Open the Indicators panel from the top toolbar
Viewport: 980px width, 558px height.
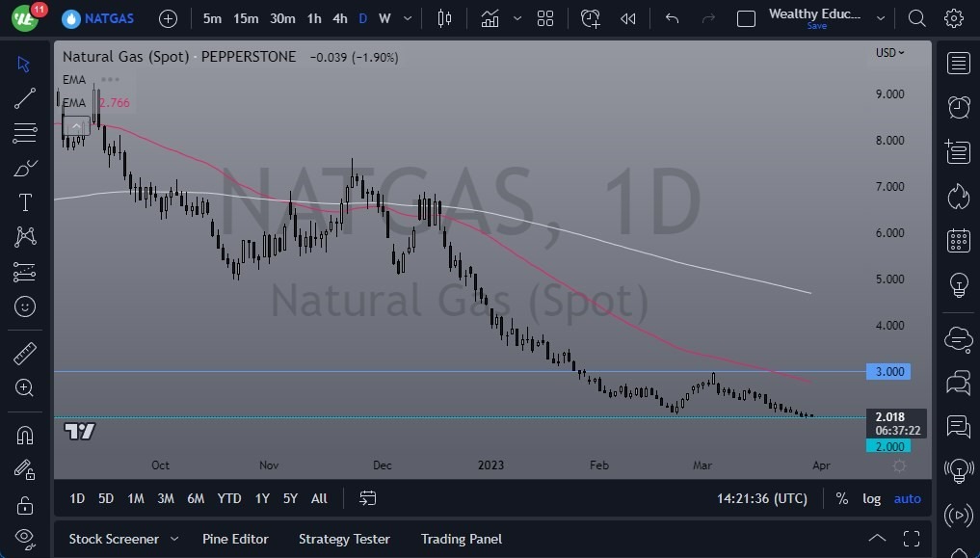[x=490, y=18]
